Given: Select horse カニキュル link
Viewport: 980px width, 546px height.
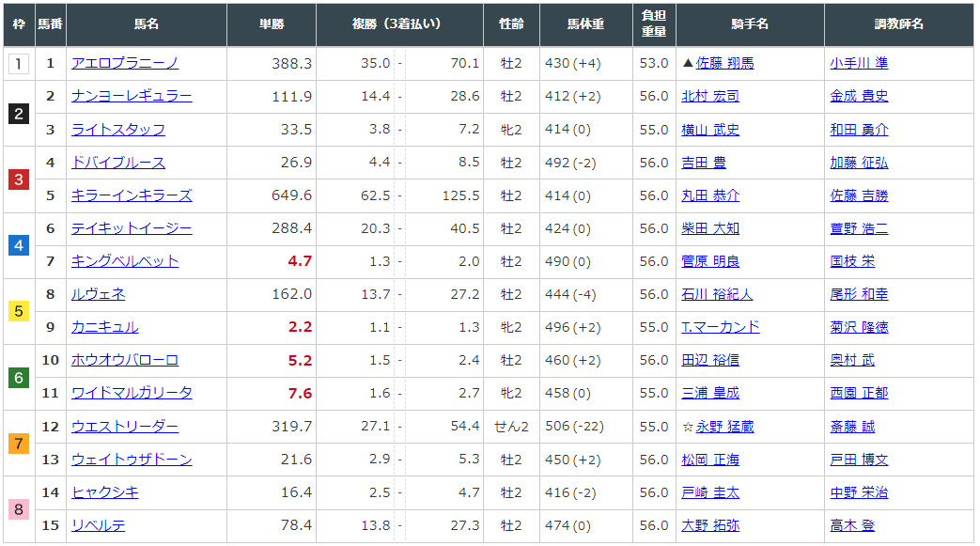Looking at the screenshot, I should pos(104,327).
